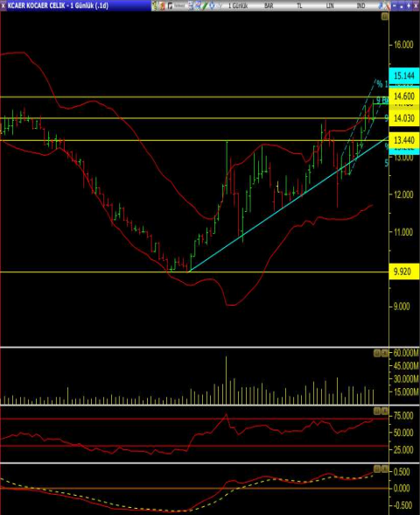
Task: Click the red crossed tools icon
Action: [388, 5]
